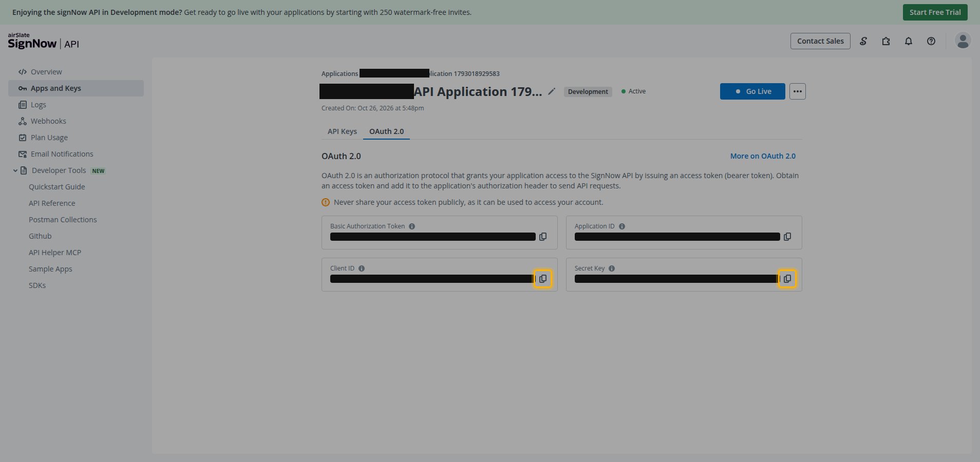Viewport: 980px width, 462px height.
Task: Open Webhooks in the sidebar
Action: pos(76,121)
